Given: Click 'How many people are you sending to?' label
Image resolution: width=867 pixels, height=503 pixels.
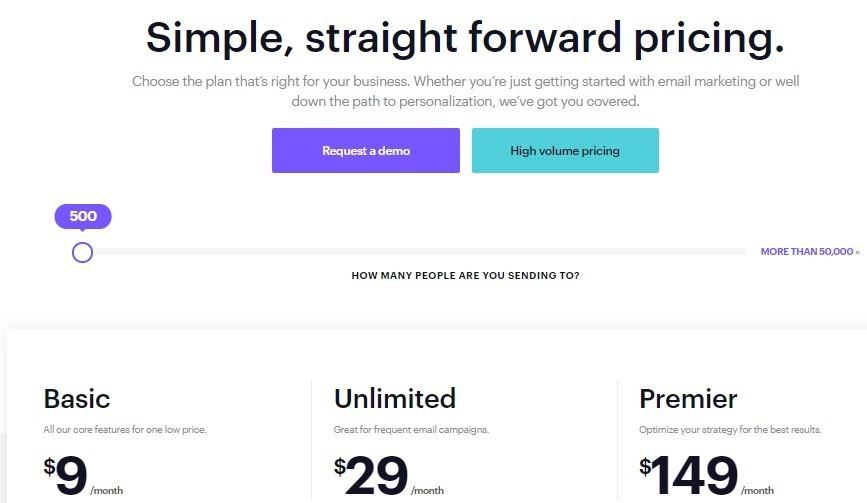Looking at the screenshot, I should [465, 275].
